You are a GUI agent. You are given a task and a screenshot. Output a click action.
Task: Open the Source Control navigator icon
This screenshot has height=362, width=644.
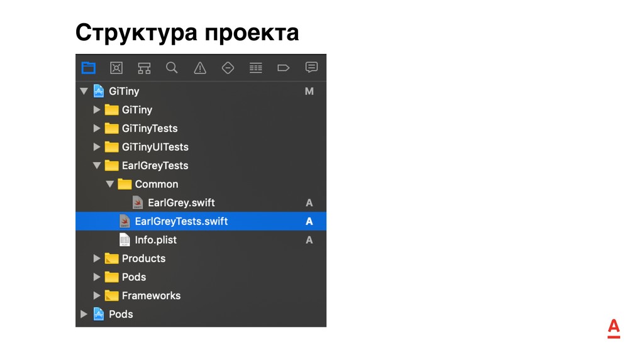point(116,68)
